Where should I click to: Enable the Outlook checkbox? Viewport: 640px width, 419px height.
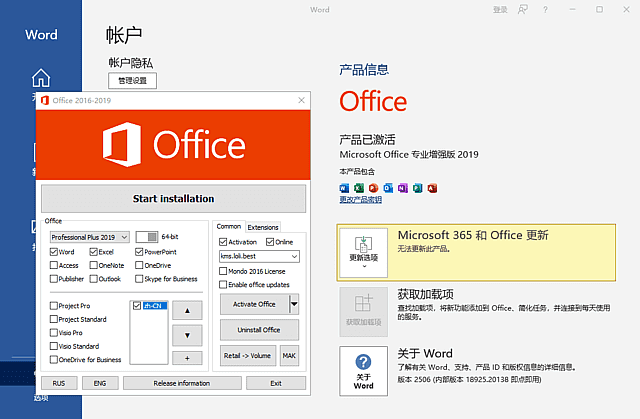(93, 279)
